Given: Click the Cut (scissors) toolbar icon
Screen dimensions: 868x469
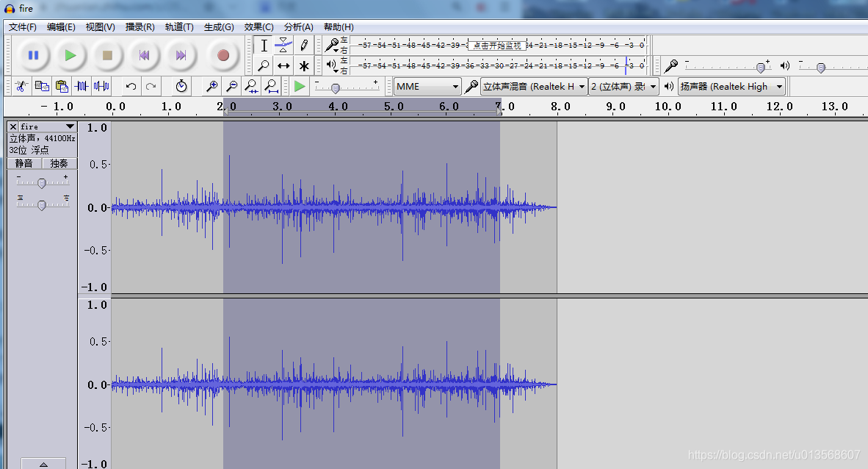Looking at the screenshot, I should click(x=21, y=86).
